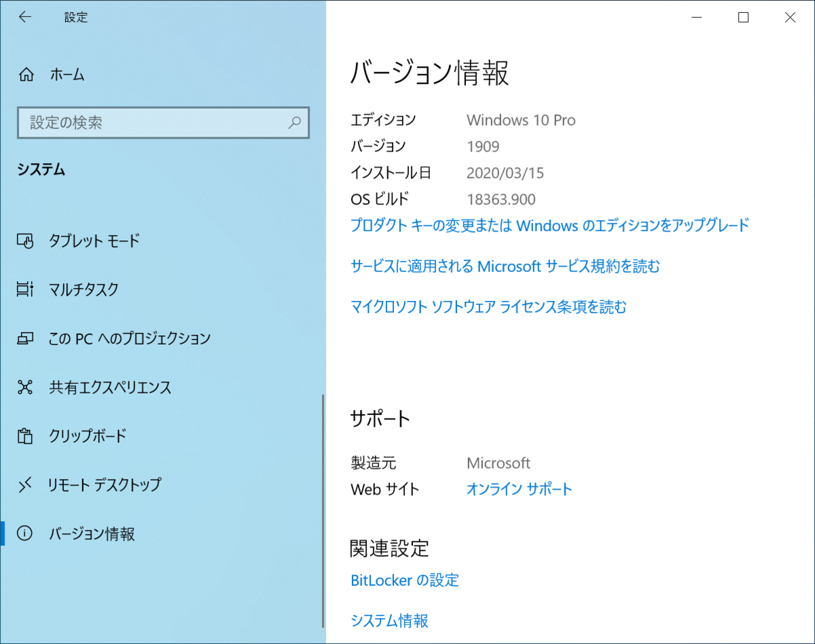
Task: Click the sidebar vertical scrollbar
Action: (x=323, y=511)
